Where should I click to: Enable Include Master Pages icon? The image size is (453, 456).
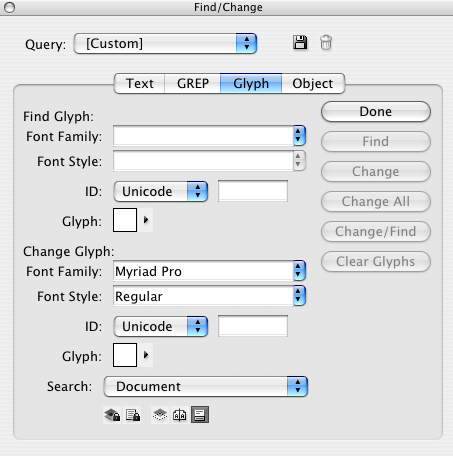180,415
